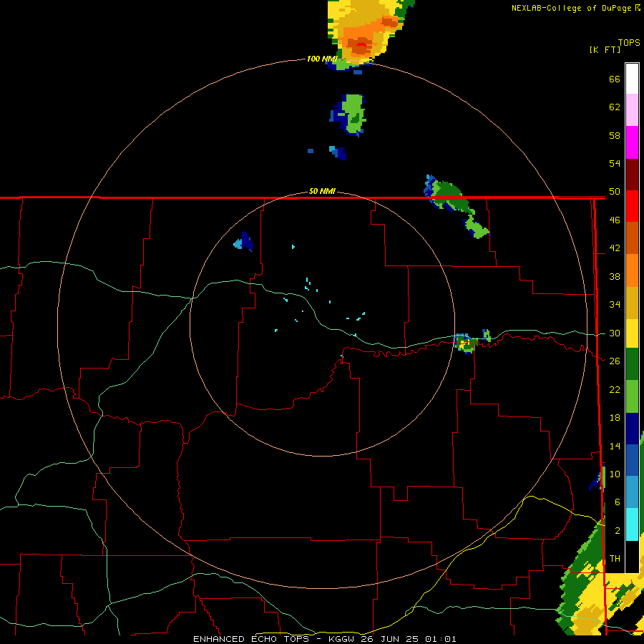Click the red core of the northern storm
The width and height of the screenshot is (644, 644).
361,44
